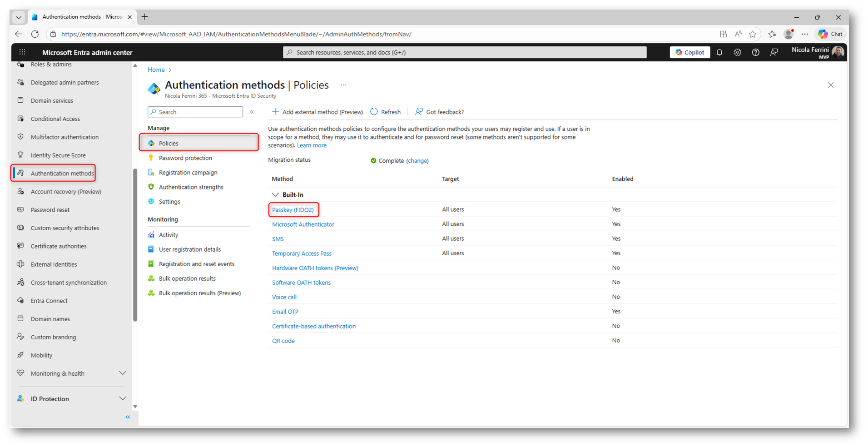Select Authentication strengths in Manage menu
The height and width of the screenshot is (447, 868).
pyautogui.click(x=191, y=187)
